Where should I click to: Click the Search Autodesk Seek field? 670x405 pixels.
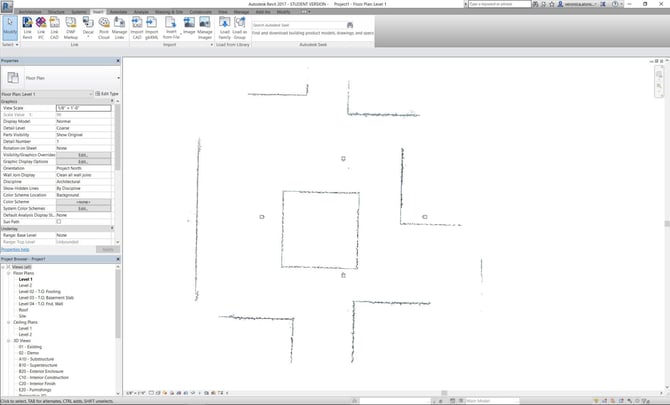pos(290,25)
